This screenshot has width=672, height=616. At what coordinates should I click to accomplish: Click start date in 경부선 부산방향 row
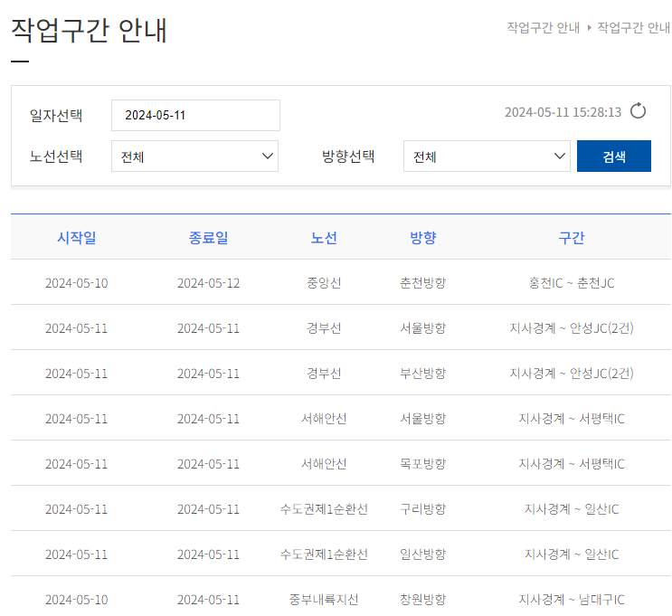[77, 374]
